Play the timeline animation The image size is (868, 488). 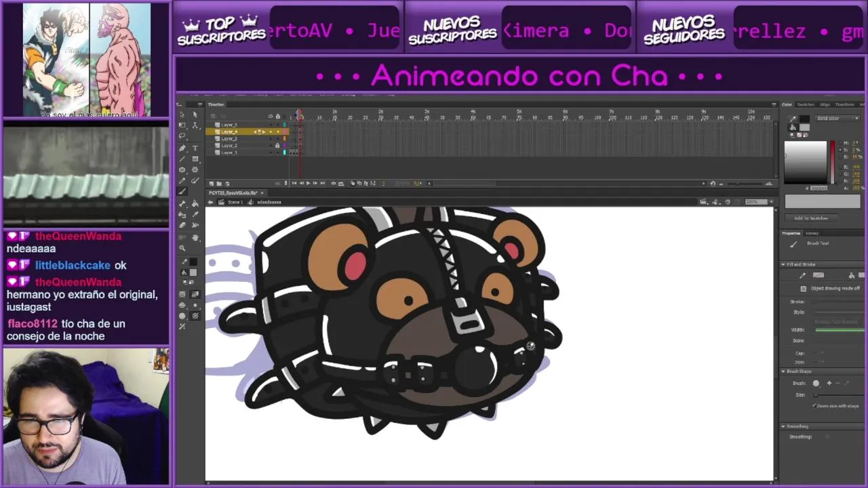(x=308, y=183)
